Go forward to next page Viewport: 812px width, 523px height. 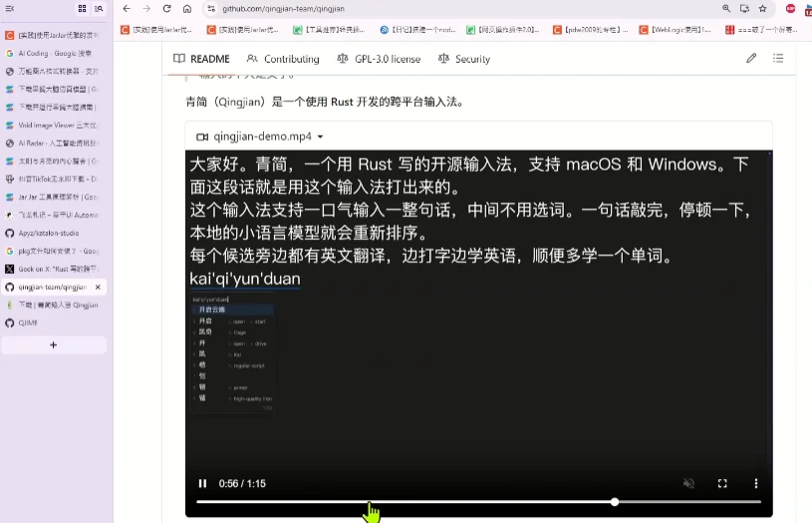[x=146, y=8]
